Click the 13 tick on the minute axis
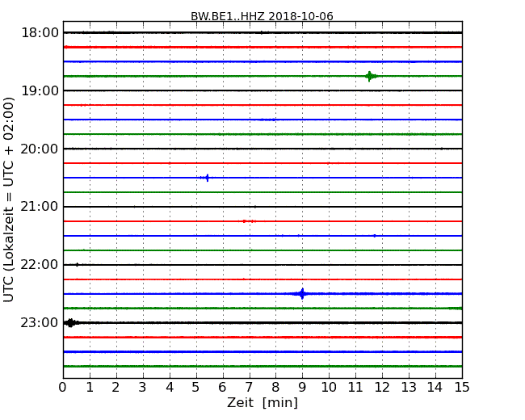 click(x=409, y=387)
